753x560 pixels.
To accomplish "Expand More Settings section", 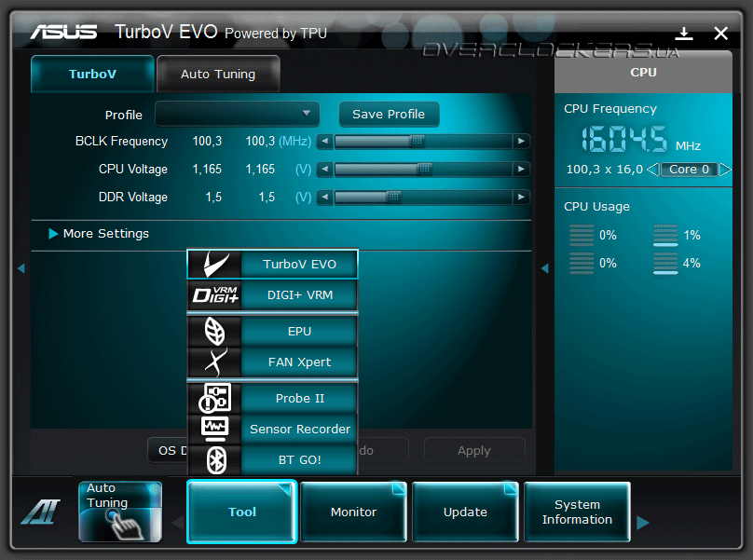I will (99, 234).
